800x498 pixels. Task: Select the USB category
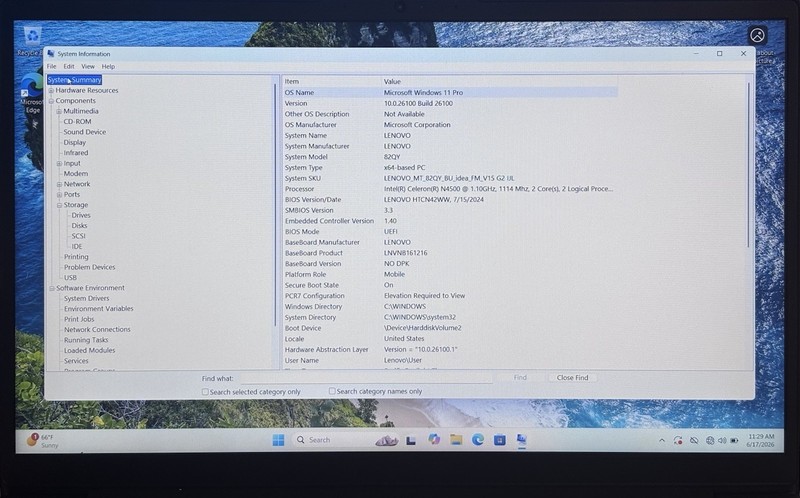pos(70,278)
